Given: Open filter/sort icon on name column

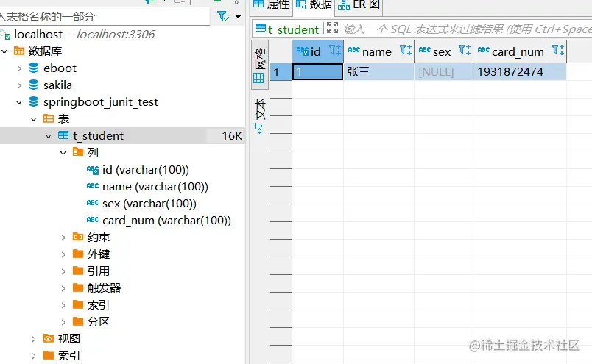Looking at the screenshot, I should pyautogui.click(x=406, y=50).
